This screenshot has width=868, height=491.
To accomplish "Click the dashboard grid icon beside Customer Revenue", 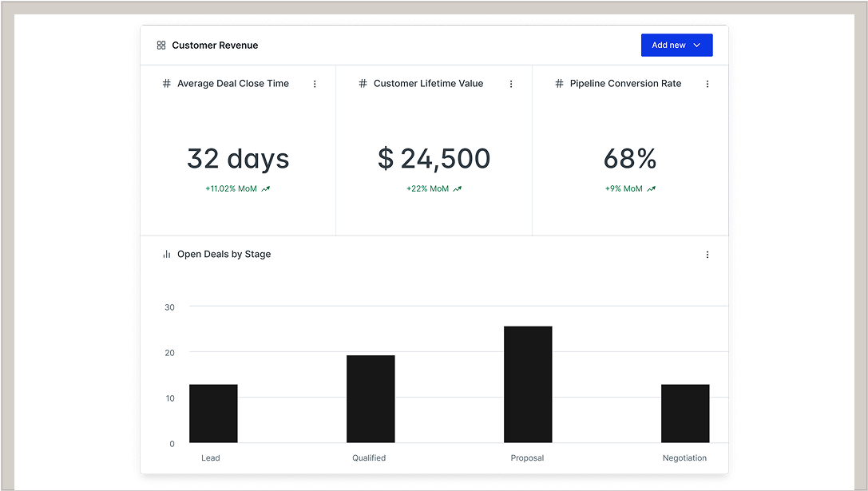I will click(x=161, y=46).
